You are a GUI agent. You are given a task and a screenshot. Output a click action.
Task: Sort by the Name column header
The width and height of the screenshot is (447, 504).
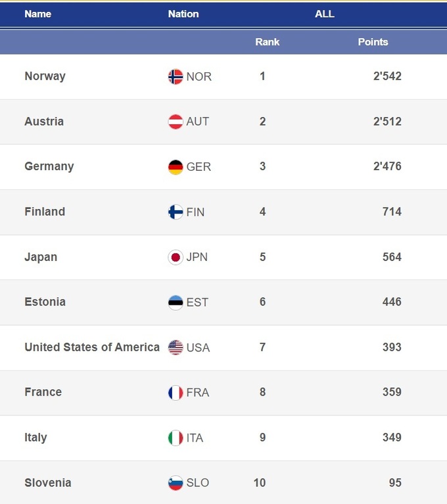tap(37, 14)
